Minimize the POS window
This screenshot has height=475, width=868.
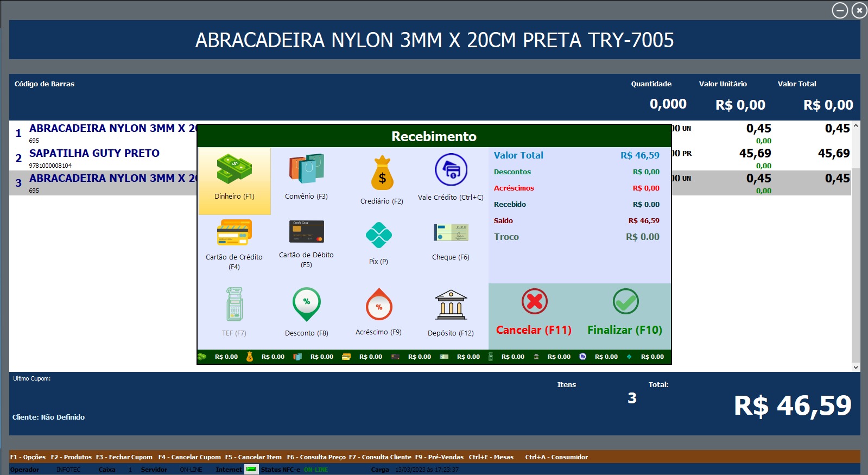click(840, 10)
